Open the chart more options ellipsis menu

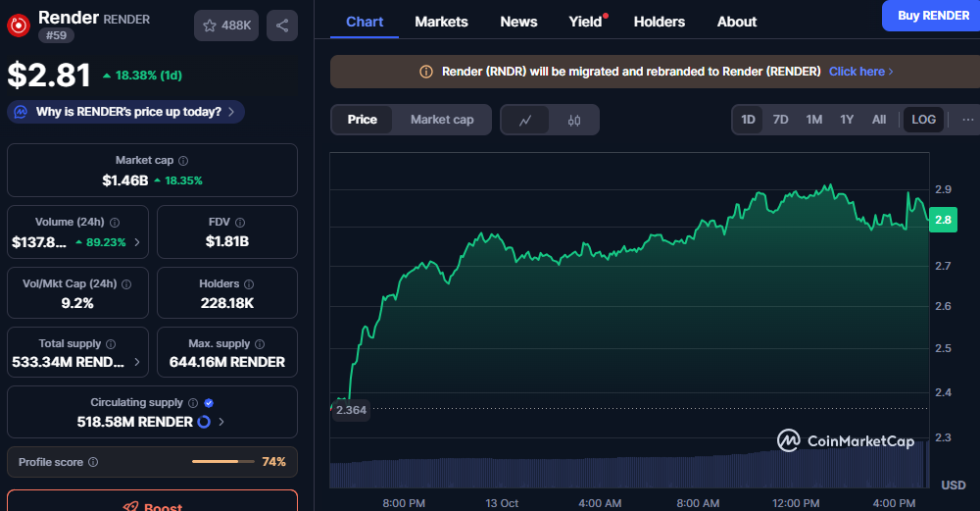(967, 120)
